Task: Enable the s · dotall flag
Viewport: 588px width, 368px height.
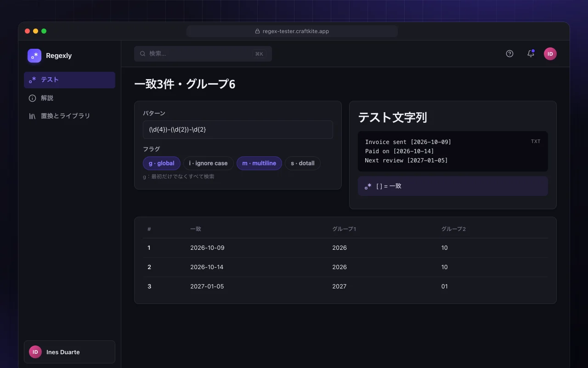Action: (x=303, y=163)
